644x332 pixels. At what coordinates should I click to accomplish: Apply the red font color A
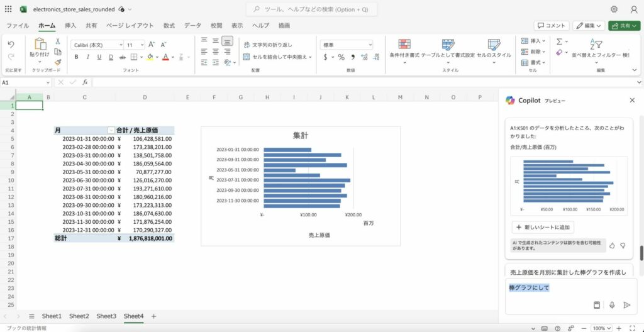tap(165, 57)
